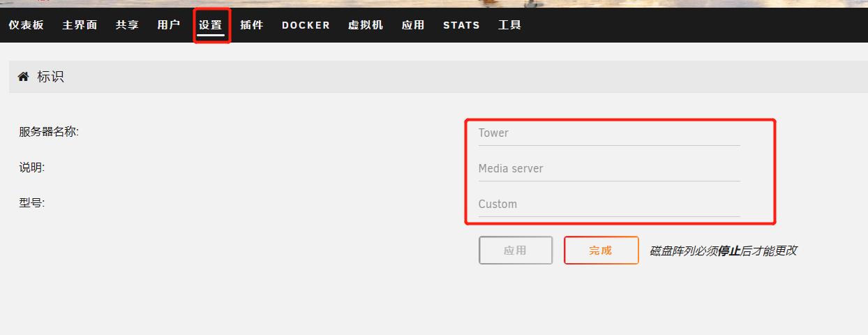Go to the 共享 shares tab
Screen dimensions: 868x335
[127, 25]
